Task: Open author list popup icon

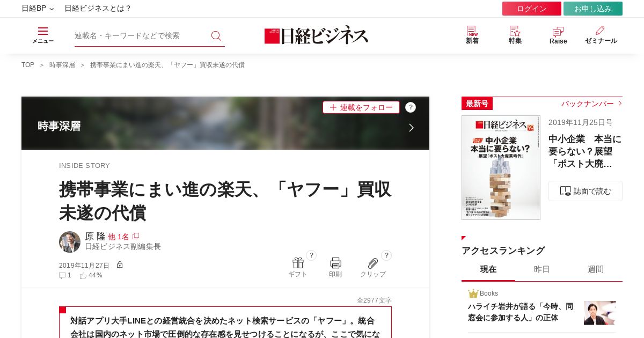Action: coord(136,236)
